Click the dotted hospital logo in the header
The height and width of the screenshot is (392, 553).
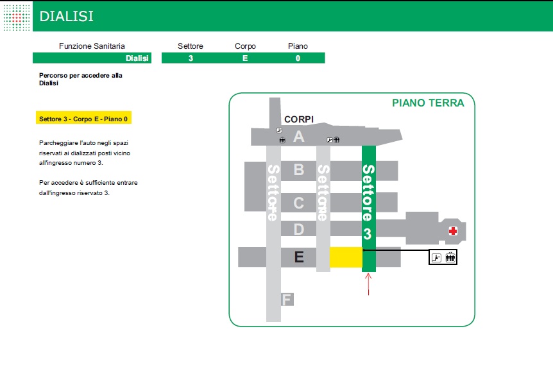tap(17, 16)
